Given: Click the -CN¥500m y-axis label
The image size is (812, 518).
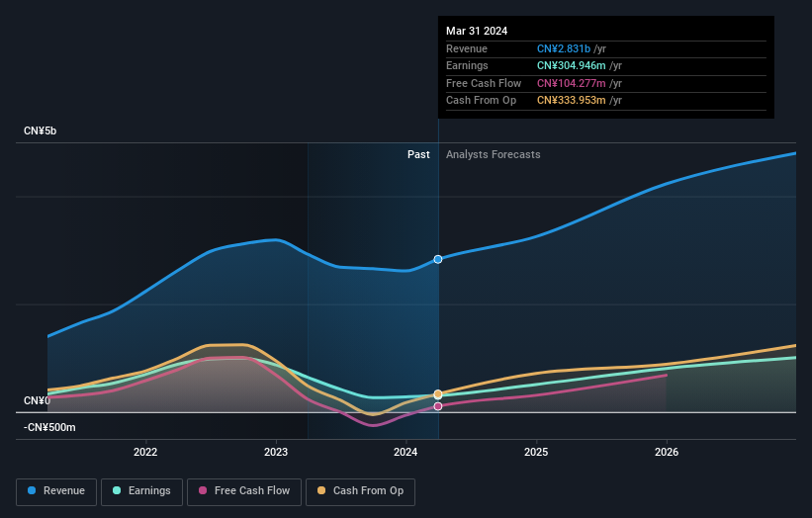Looking at the screenshot, I should pyautogui.click(x=49, y=427).
